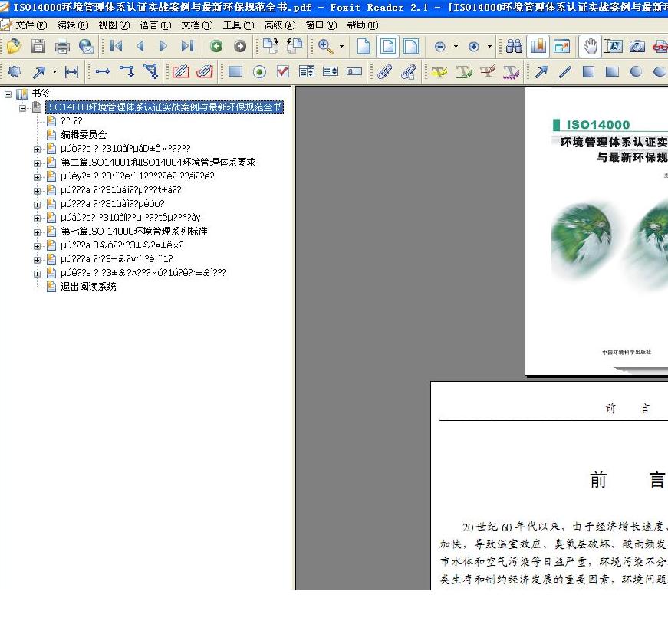Collapse the ISO14000 book bookmark node
Image resolution: width=668 pixels, height=644 pixels.
point(22,108)
